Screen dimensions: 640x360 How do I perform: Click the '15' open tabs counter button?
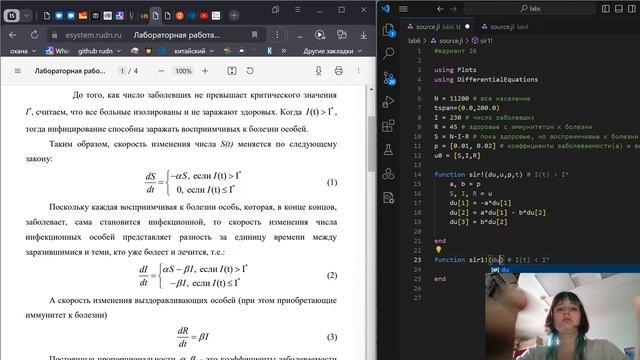[11, 16]
